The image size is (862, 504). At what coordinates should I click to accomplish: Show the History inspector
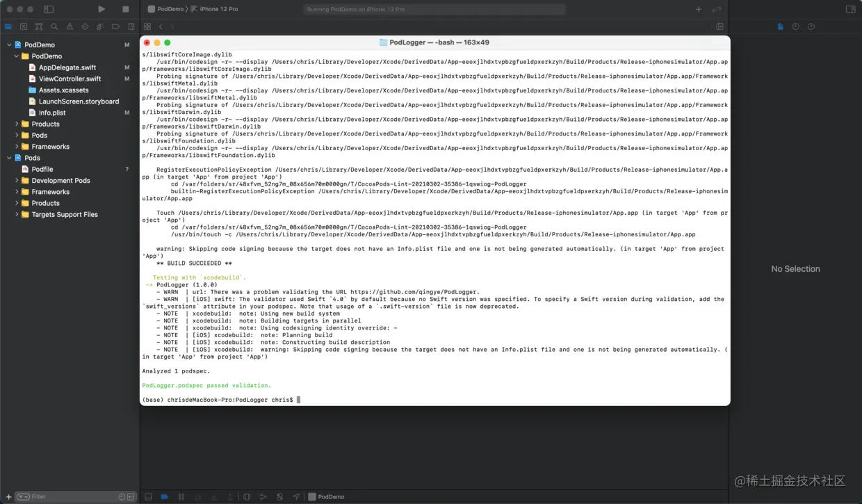coord(796,26)
